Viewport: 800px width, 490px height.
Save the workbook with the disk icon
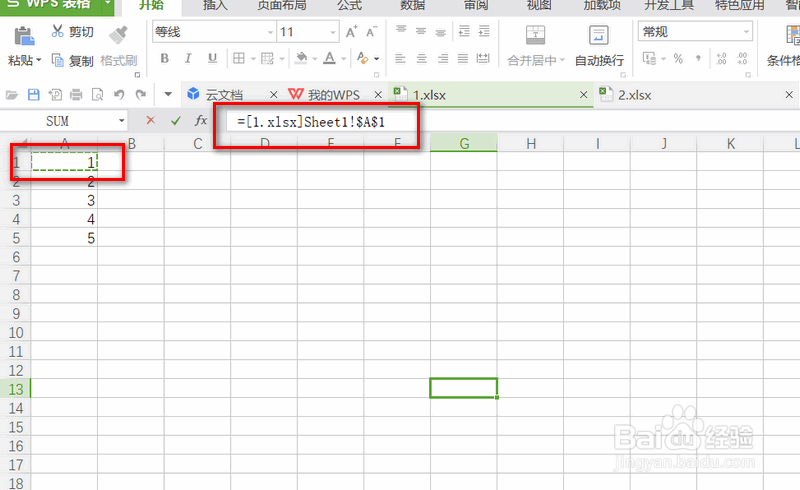pyautogui.click(x=34, y=95)
